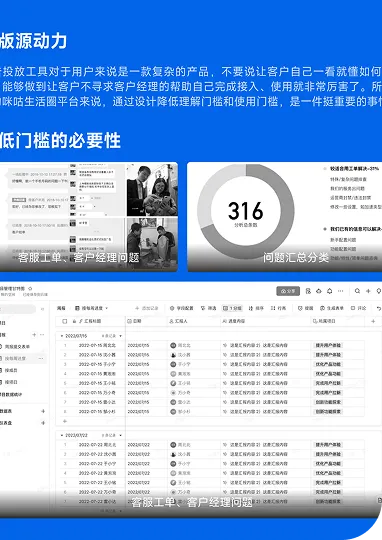Add a new column with header plus
Image resolution: width=382 pixels, height=540 pixels.
click(x=373, y=321)
